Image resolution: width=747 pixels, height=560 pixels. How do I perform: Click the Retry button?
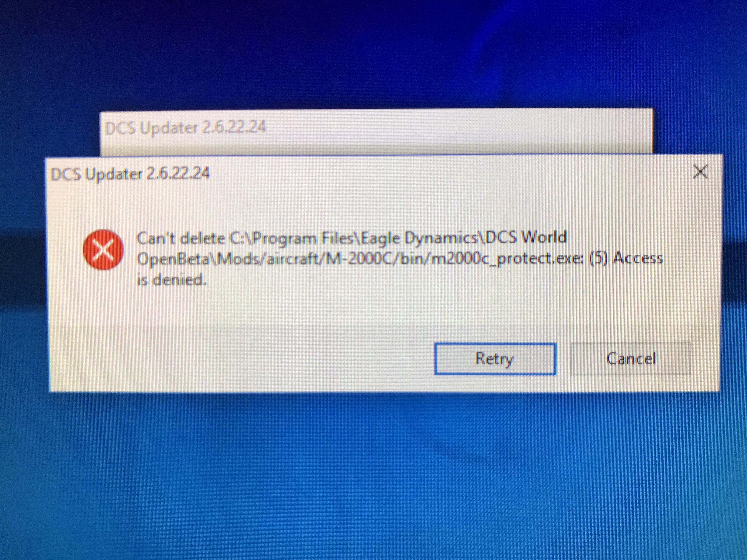coord(495,359)
